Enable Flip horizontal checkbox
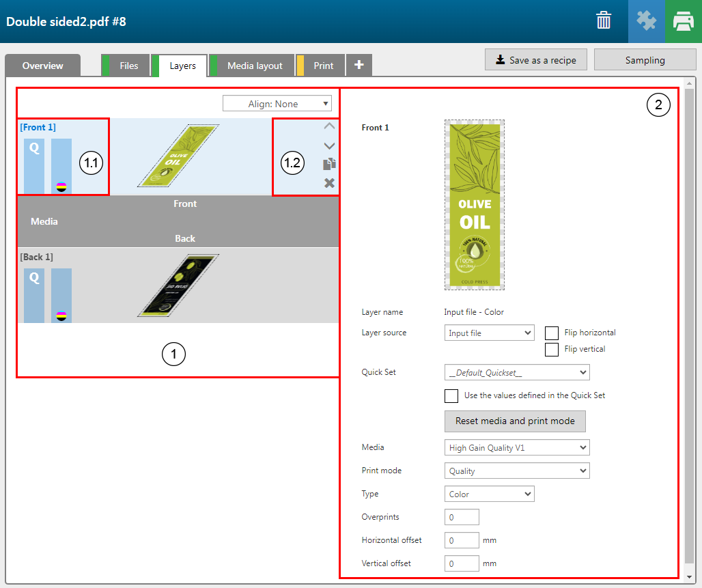Screen dimensions: 702x588 [552, 333]
